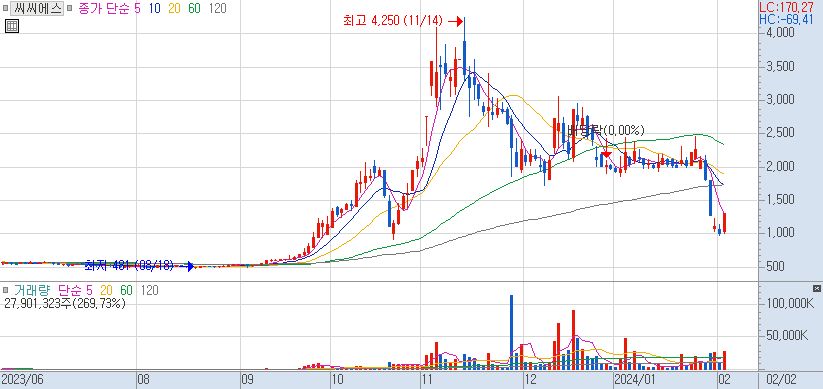Click the tallest blue volume bar
The width and height of the screenshot is (823, 389).
(512, 332)
